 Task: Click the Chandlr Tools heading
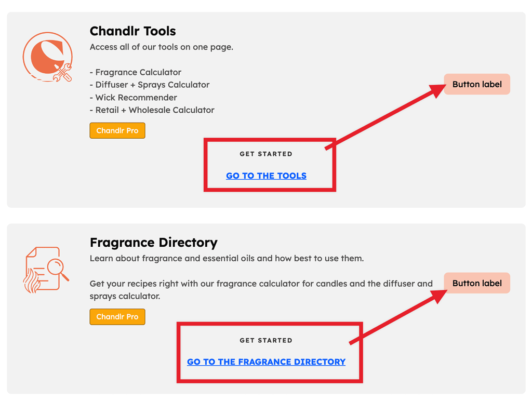(x=132, y=31)
